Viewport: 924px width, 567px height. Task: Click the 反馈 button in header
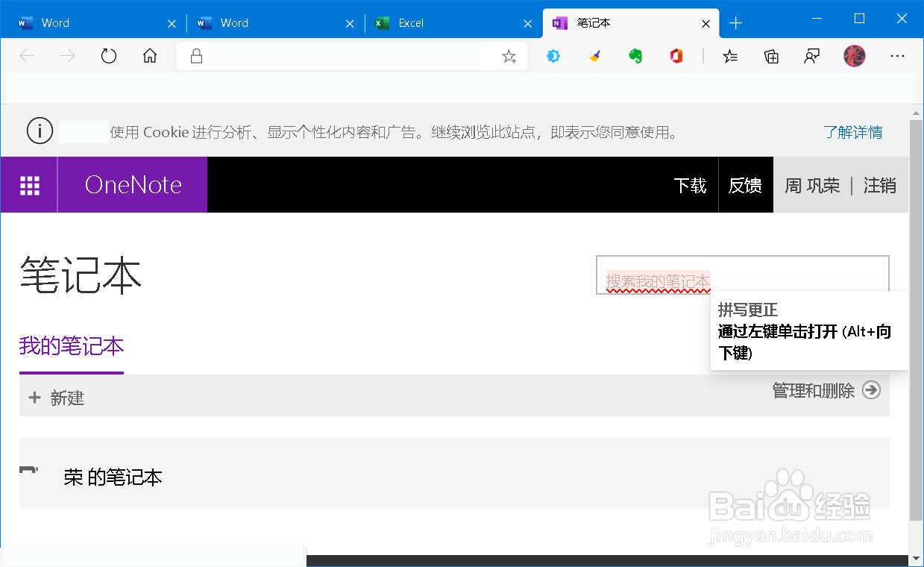pos(746,185)
